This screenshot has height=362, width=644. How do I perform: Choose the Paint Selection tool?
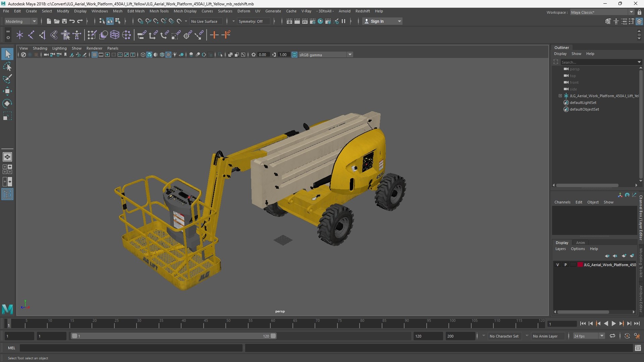(7, 79)
